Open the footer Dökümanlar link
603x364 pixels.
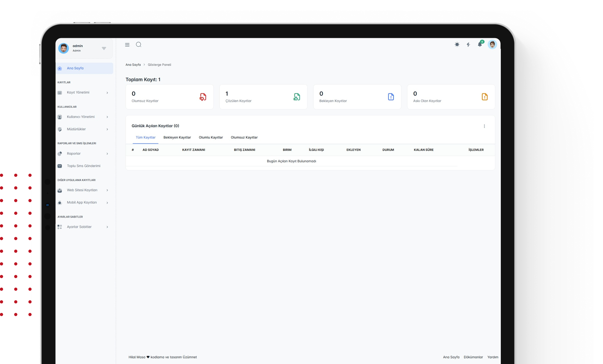(473, 357)
